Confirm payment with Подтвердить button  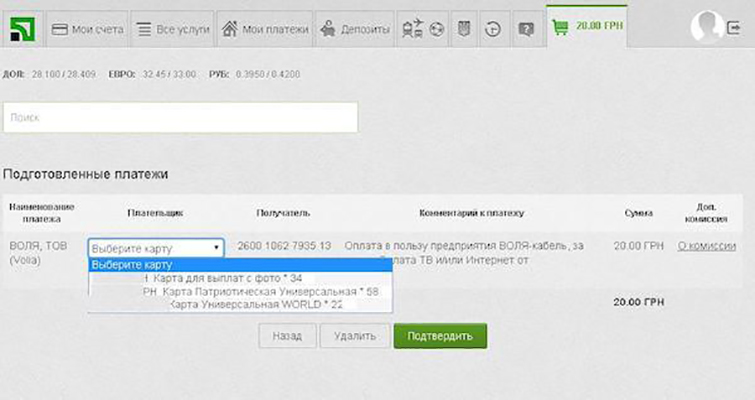tap(440, 336)
